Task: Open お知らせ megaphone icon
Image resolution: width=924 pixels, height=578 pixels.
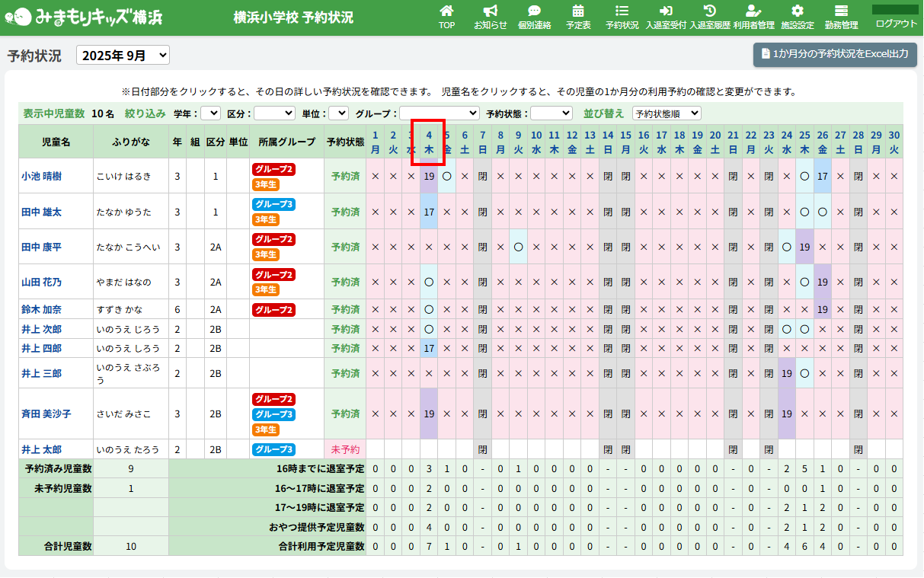Action: coord(491,11)
